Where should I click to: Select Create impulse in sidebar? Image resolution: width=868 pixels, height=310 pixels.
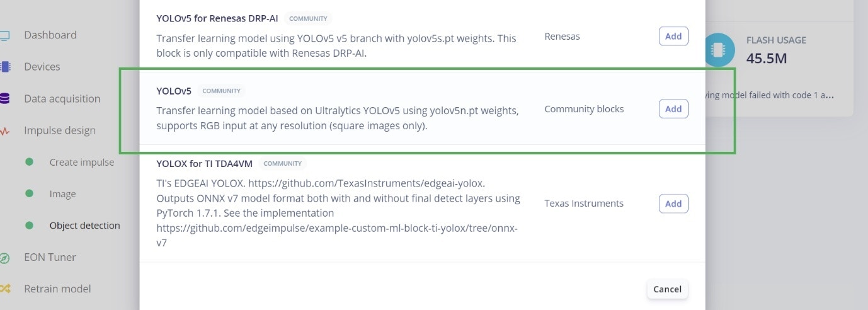click(x=82, y=163)
